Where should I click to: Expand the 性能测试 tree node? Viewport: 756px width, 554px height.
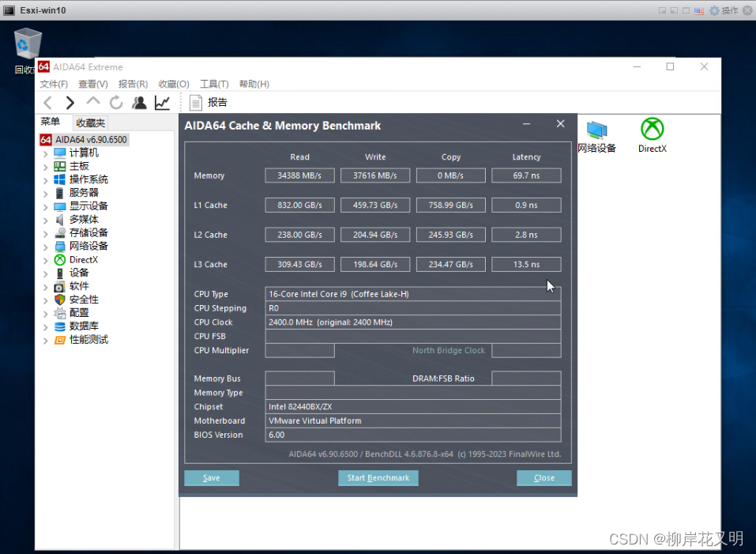(x=45, y=341)
